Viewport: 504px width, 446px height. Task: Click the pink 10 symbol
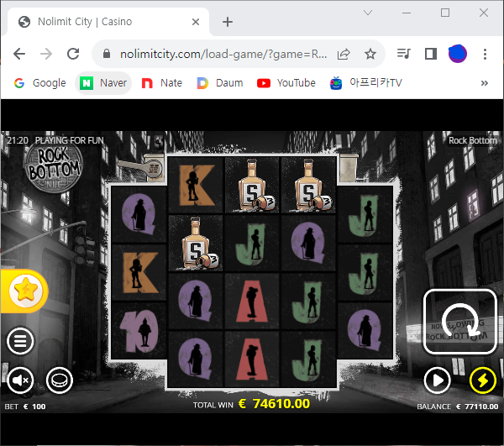tap(139, 331)
